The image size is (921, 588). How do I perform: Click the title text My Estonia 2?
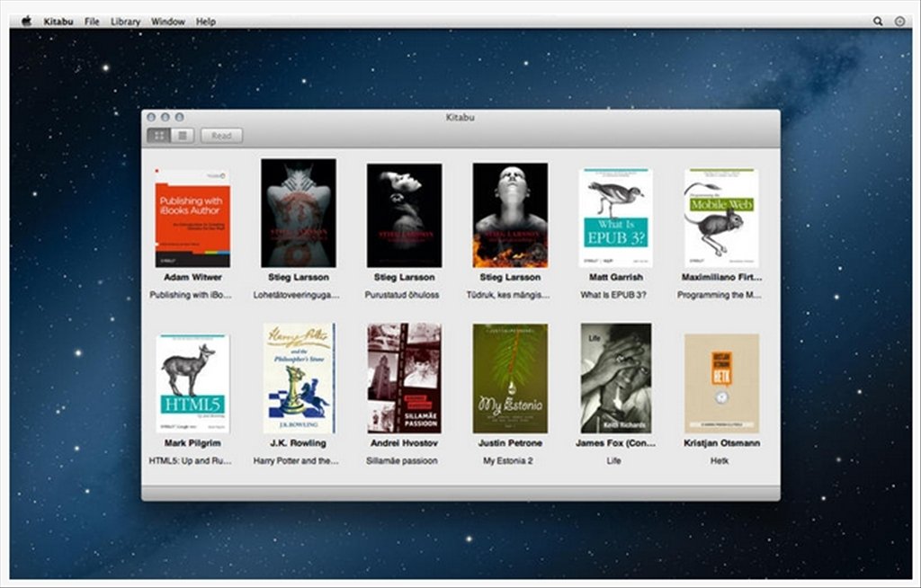tap(508, 461)
